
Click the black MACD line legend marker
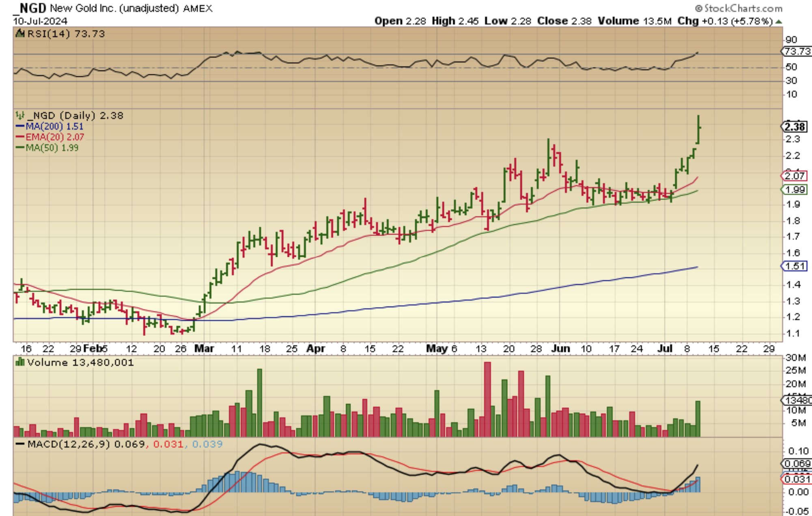19,444
